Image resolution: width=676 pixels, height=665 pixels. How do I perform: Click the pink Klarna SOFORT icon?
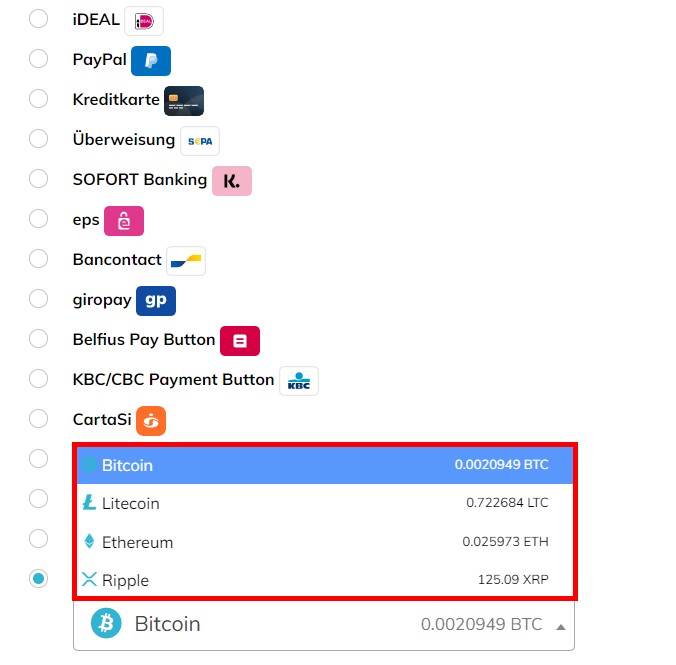(x=232, y=181)
